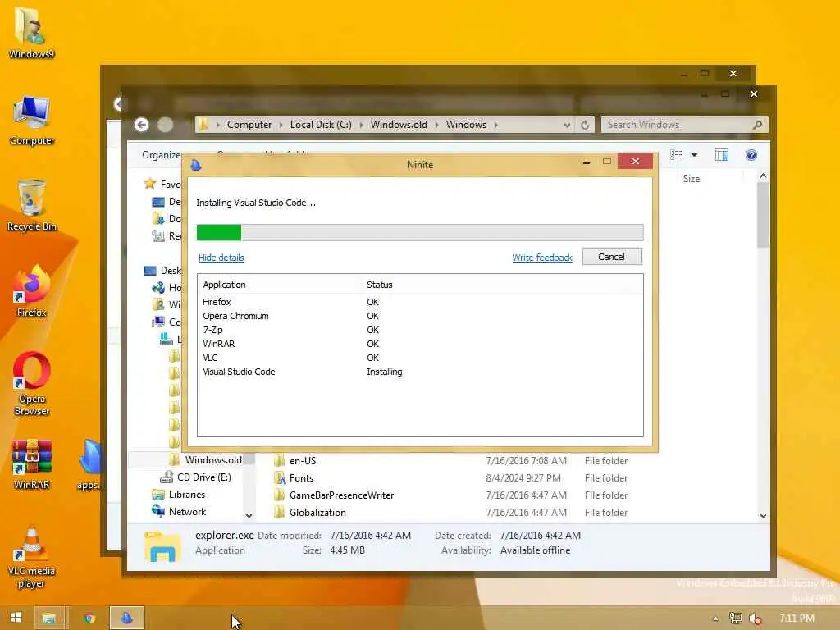
Task: Click the file list scroll down arrow
Action: pos(764,515)
